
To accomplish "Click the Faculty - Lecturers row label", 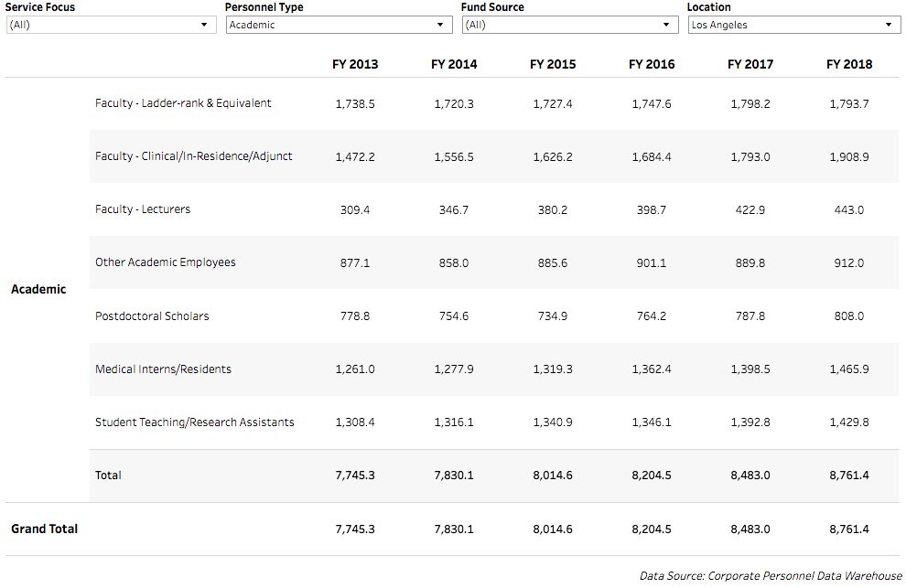I will pyautogui.click(x=143, y=209).
